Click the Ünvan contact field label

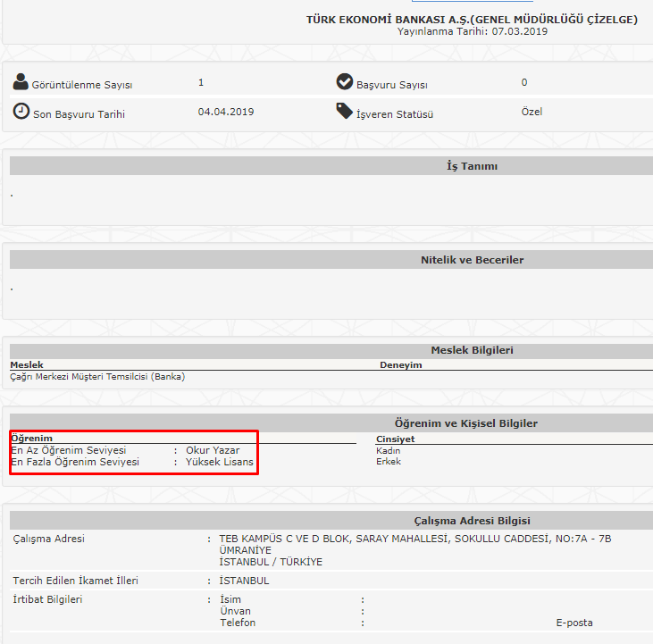(235, 611)
